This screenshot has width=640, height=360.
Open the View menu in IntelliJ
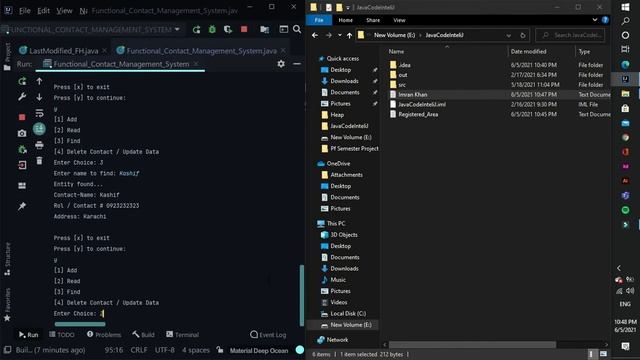64,11
